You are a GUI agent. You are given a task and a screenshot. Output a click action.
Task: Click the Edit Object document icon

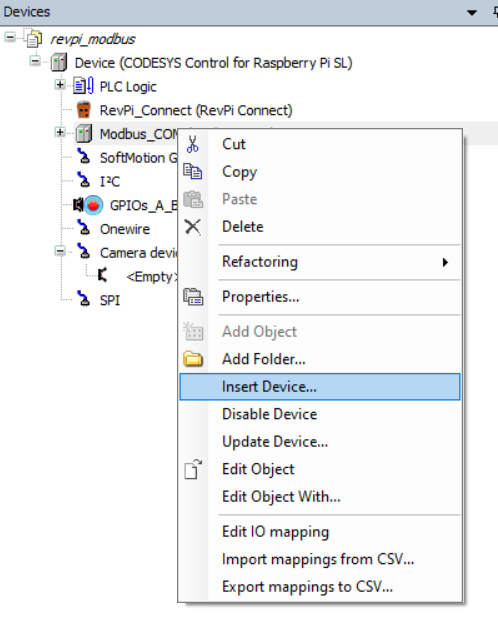pyautogui.click(x=193, y=469)
